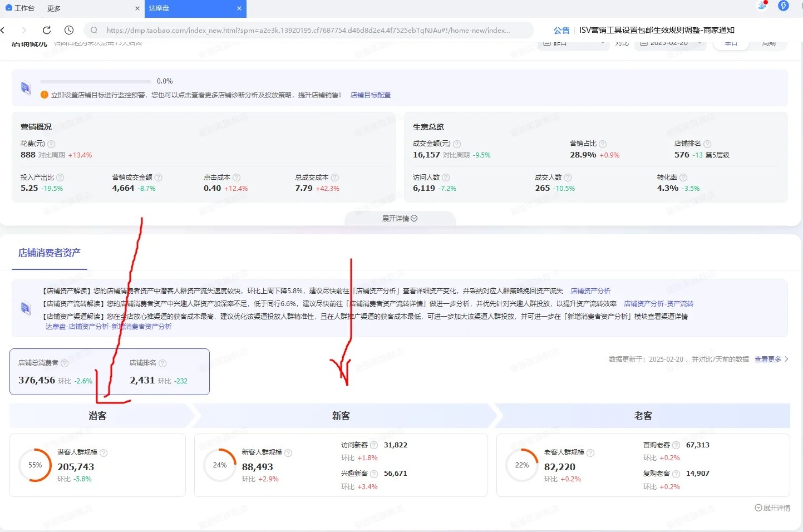Open the 店铺目标配置 link
This screenshot has width=803, height=532.
[x=371, y=95]
